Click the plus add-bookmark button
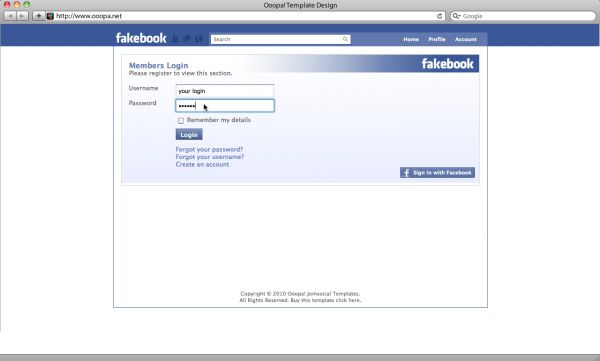This screenshot has width=600, height=361. (x=39, y=16)
